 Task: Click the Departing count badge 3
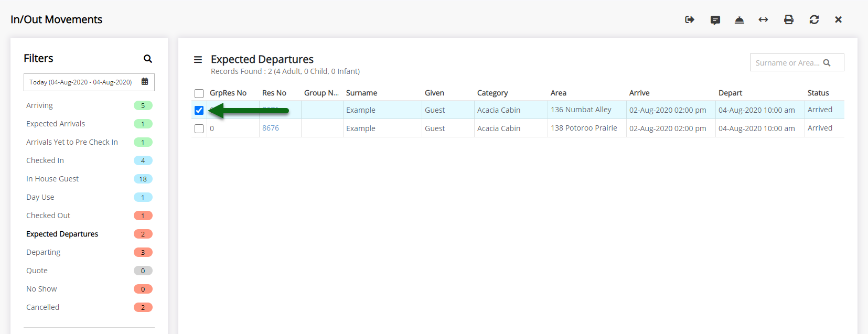(x=143, y=252)
